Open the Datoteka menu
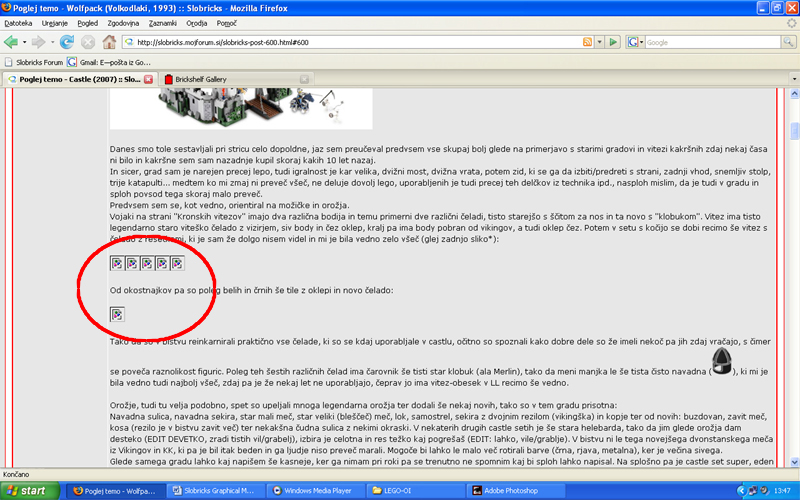This screenshot has width=800, height=500. coord(18,23)
